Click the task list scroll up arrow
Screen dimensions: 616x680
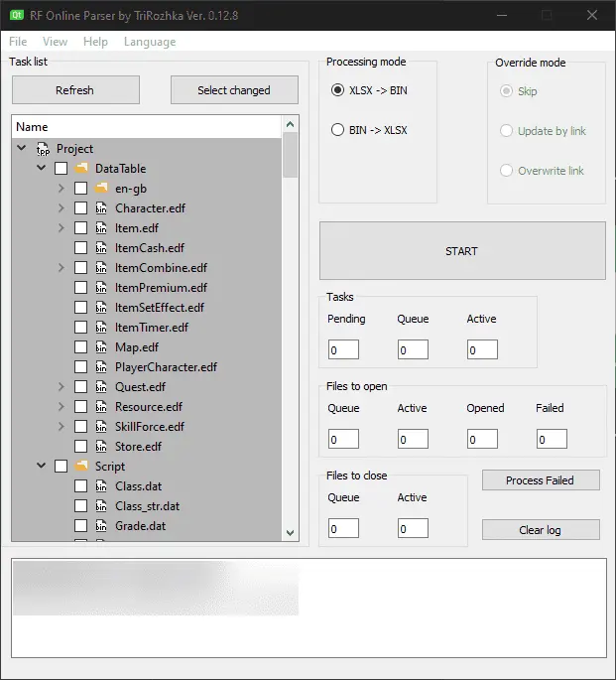coord(291,124)
